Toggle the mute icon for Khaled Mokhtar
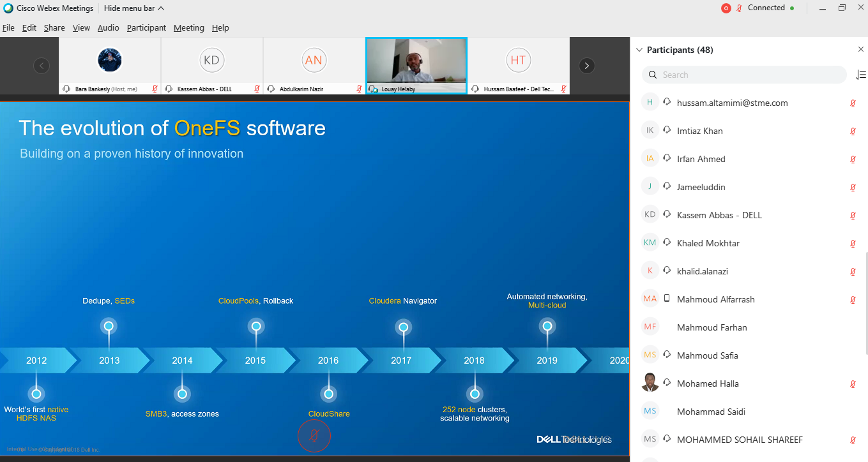868x462 pixels. click(x=853, y=243)
